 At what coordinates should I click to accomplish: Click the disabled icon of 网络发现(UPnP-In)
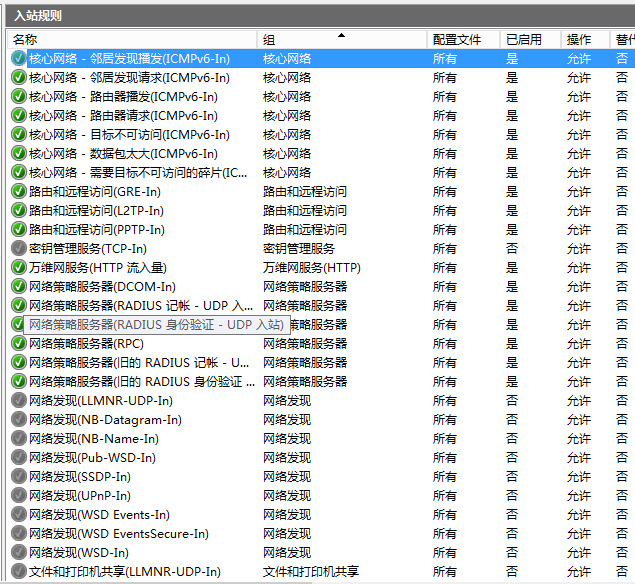click(19, 496)
